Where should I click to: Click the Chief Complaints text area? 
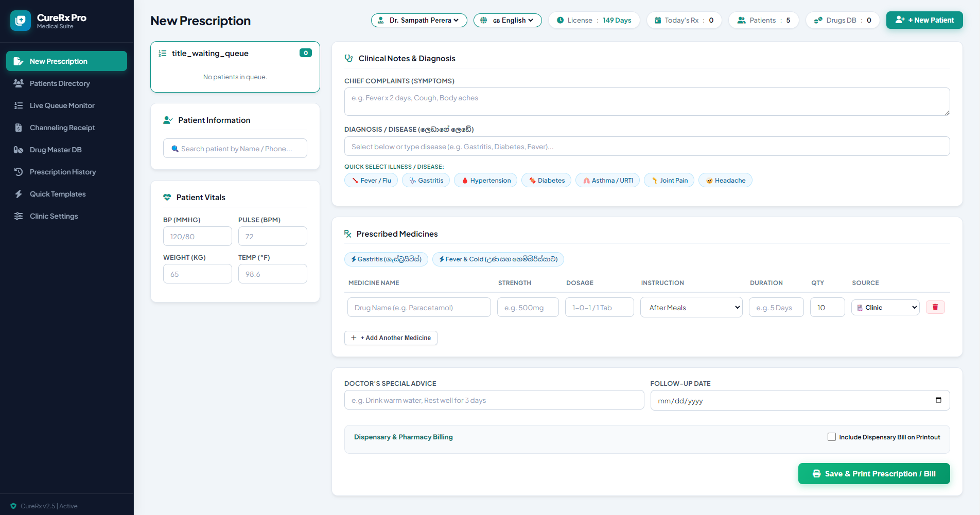[647, 101]
